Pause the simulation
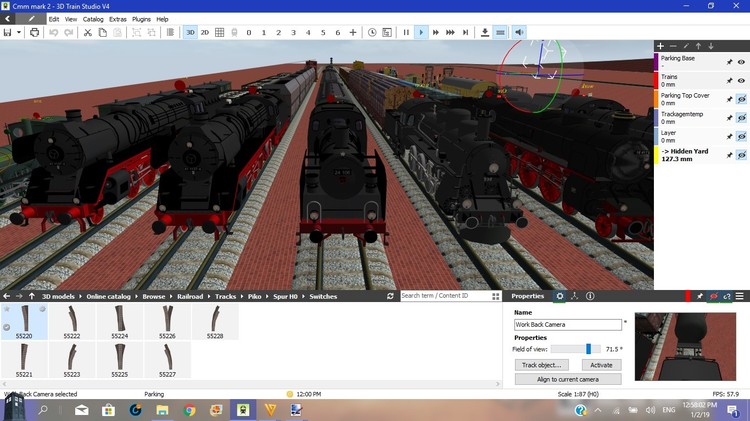 [x=406, y=33]
